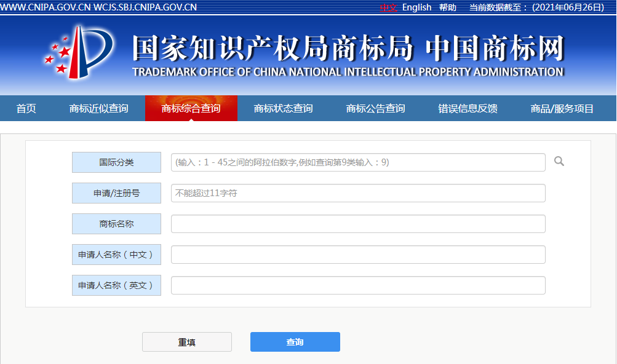Click the 申请/注册号 registration number field

pyautogui.click(x=358, y=192)
